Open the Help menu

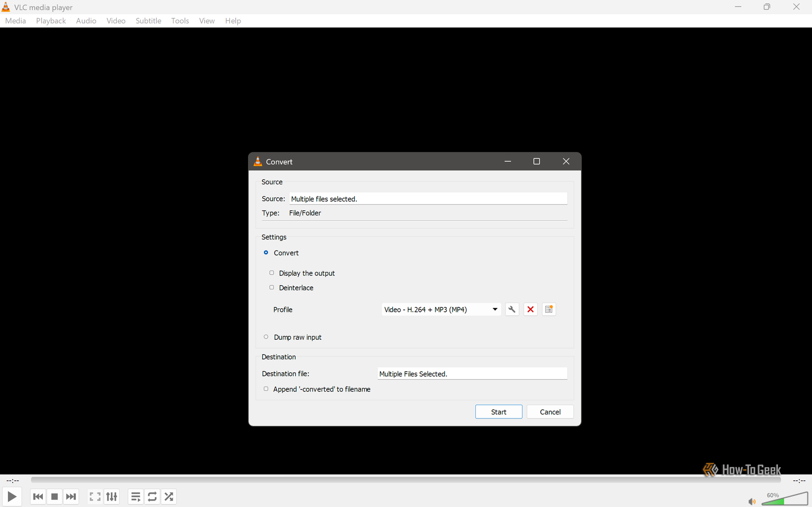click(233, 21)
